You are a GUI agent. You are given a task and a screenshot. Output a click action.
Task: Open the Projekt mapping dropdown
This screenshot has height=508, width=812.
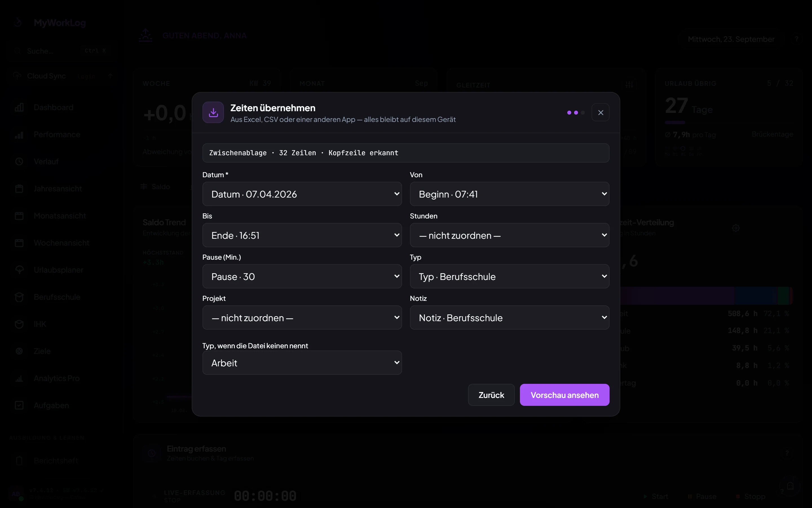point(302,317)
